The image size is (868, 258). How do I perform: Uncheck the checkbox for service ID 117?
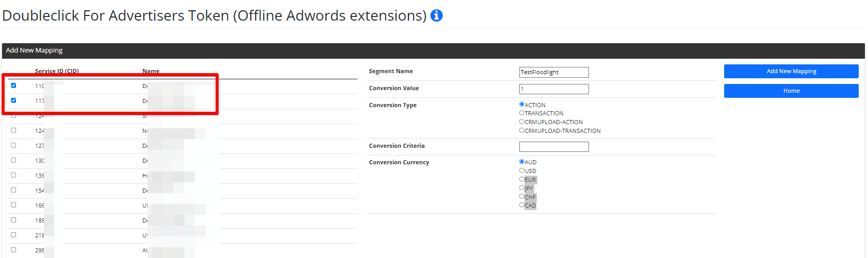click(x=13, y=100)
